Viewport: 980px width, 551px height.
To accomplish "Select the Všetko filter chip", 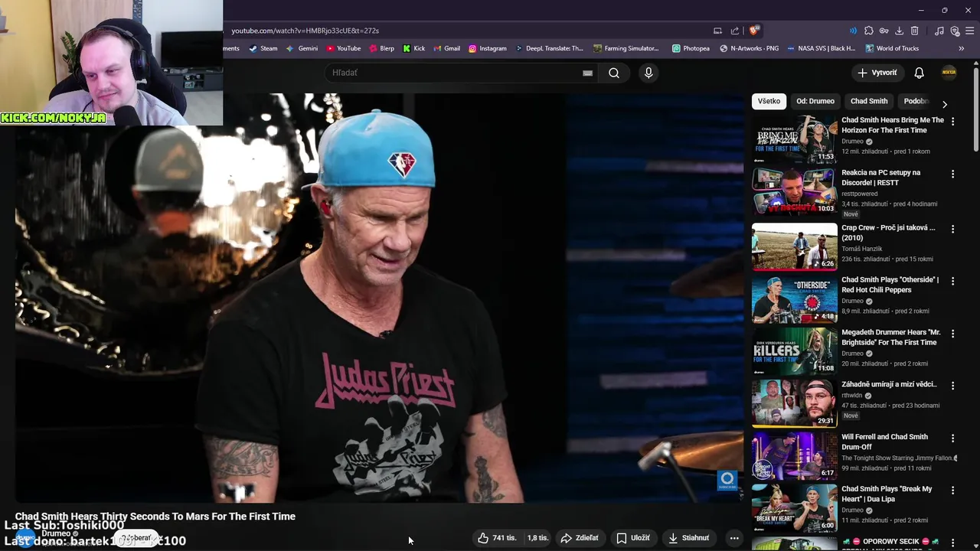I will 769,101.
